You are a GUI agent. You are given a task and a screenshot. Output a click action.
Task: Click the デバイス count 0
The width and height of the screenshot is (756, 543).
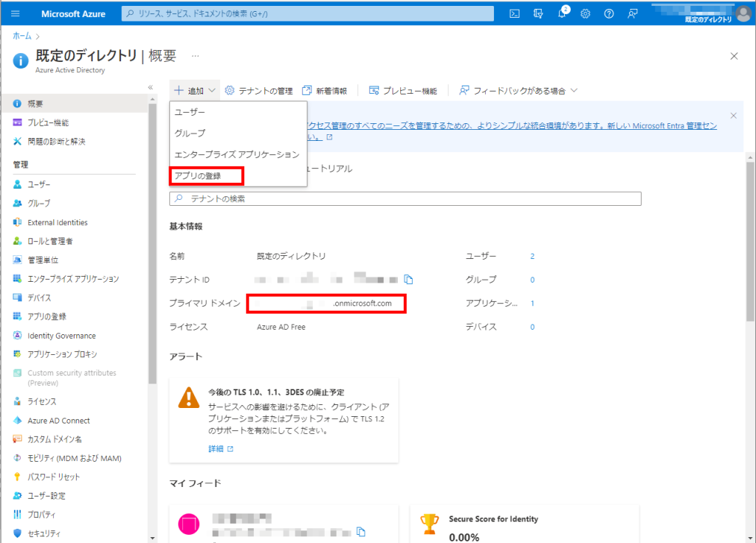pos(532,327)
